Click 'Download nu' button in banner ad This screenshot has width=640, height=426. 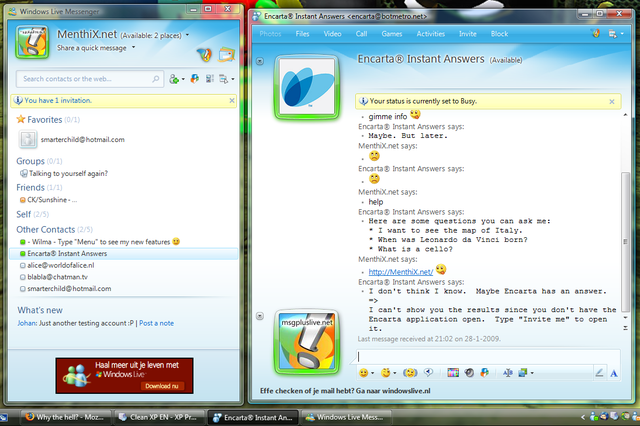pyautogui.click(x=162, y=386)
